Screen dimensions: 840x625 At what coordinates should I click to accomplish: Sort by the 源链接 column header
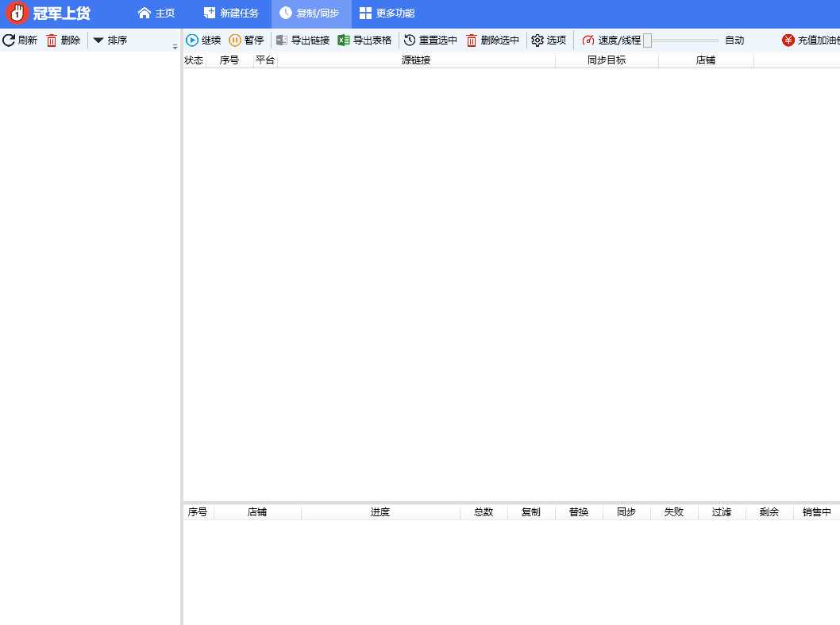[x=416, y=60]
